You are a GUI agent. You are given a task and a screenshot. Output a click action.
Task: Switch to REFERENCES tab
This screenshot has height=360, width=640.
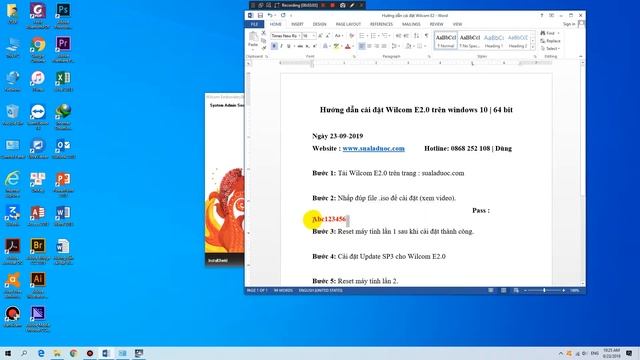click(381, 24)
